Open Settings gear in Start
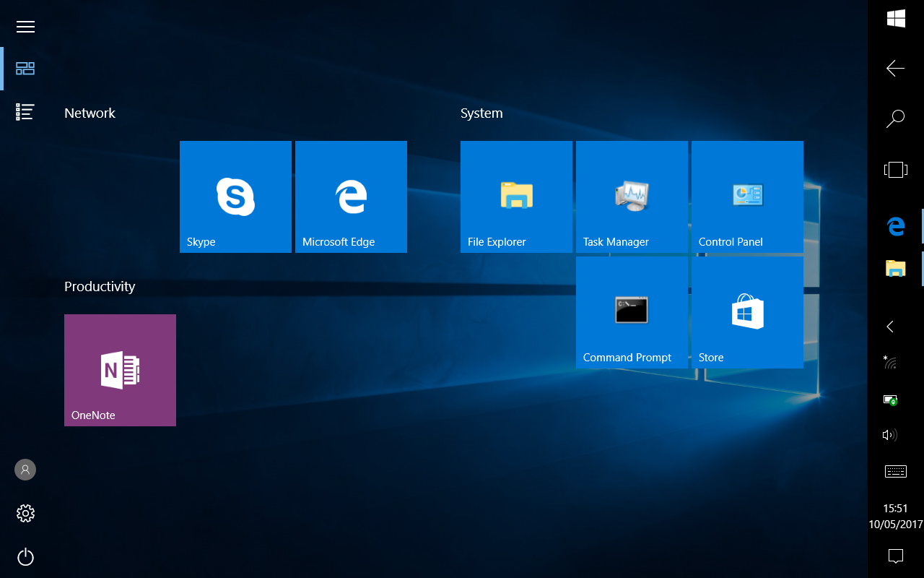924x578 pixels. point(25,514)
